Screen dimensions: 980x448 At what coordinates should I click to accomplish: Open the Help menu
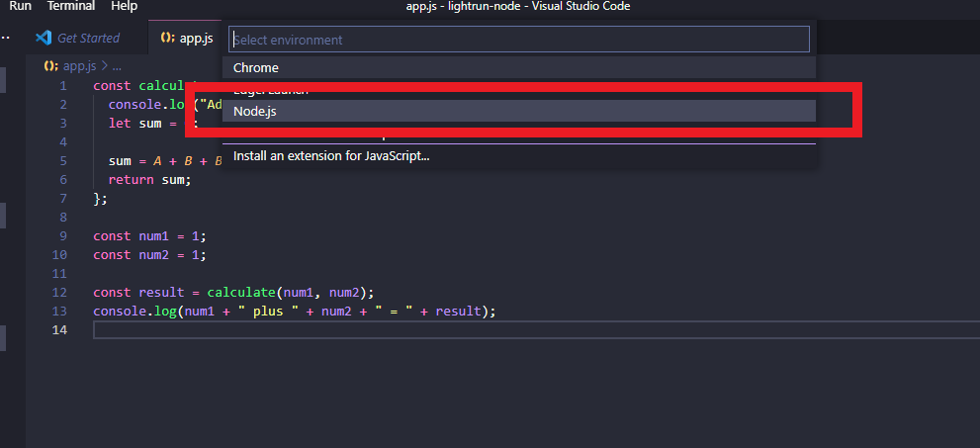125,6
